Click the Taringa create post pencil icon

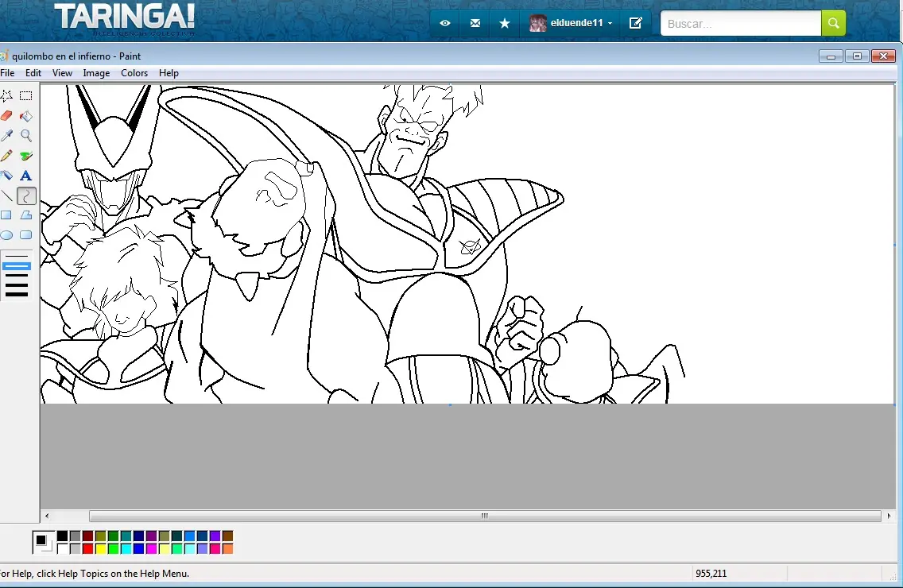click(636, 23)
